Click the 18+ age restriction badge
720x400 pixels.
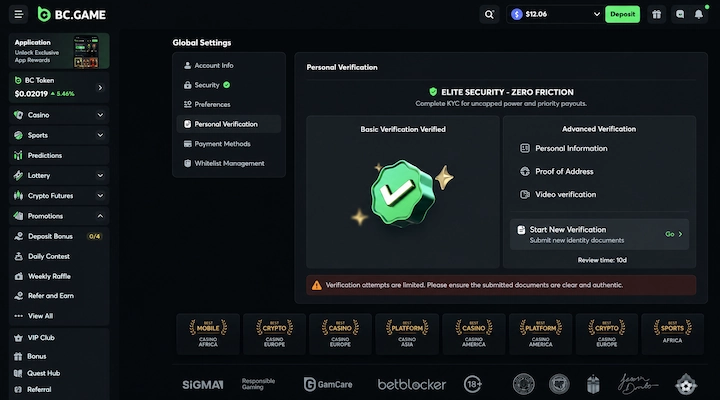472,384
